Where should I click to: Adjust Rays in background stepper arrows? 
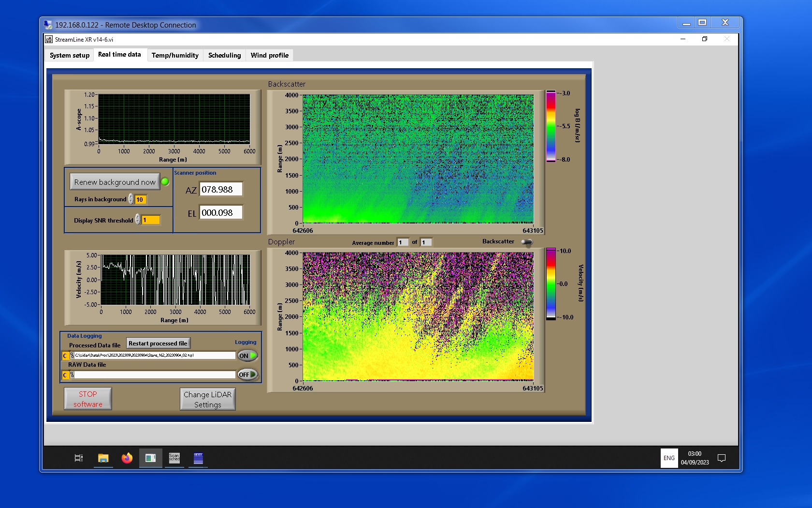(131, 199)
